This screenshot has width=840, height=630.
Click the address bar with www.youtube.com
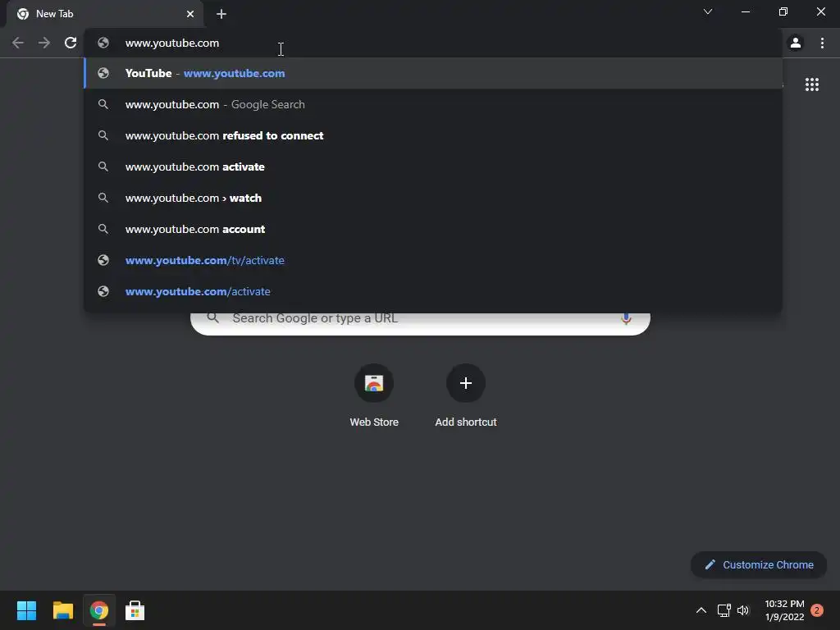[x=433, y=43]
